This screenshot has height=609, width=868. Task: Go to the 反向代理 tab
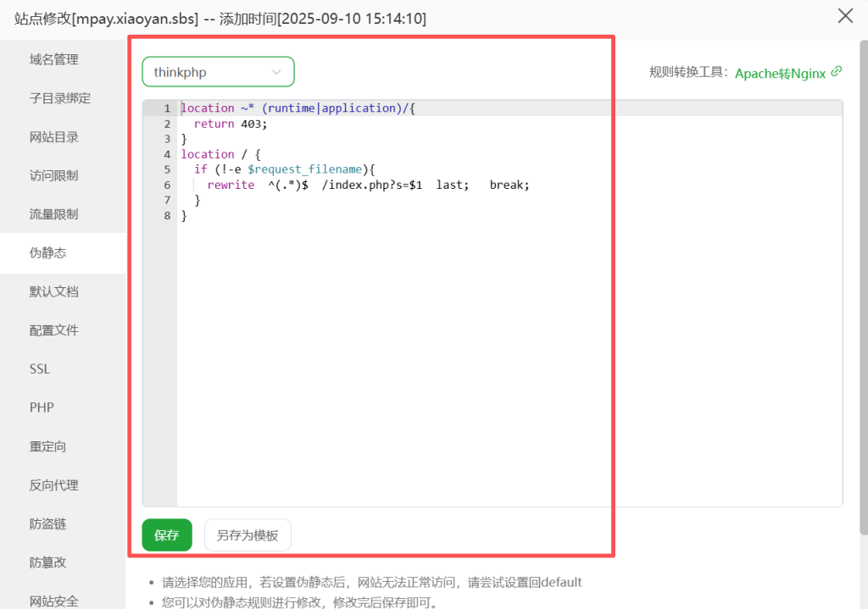pyautogui.click(x=54, y=485)
